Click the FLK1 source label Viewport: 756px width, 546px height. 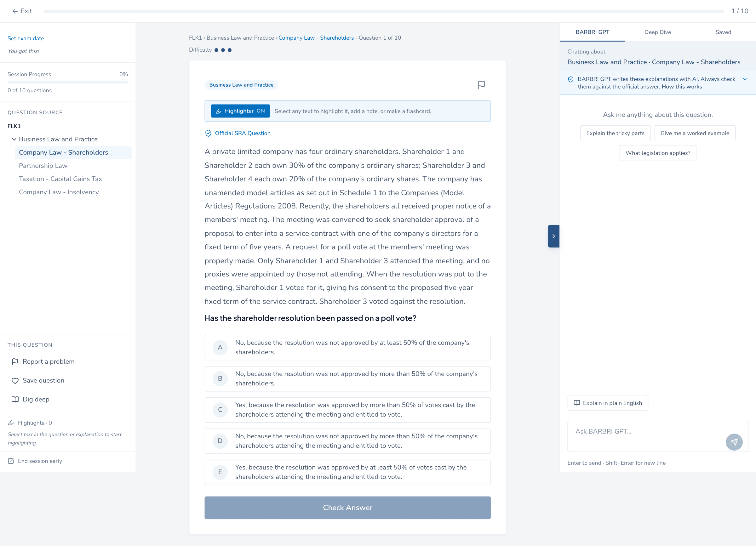[14, 126]
